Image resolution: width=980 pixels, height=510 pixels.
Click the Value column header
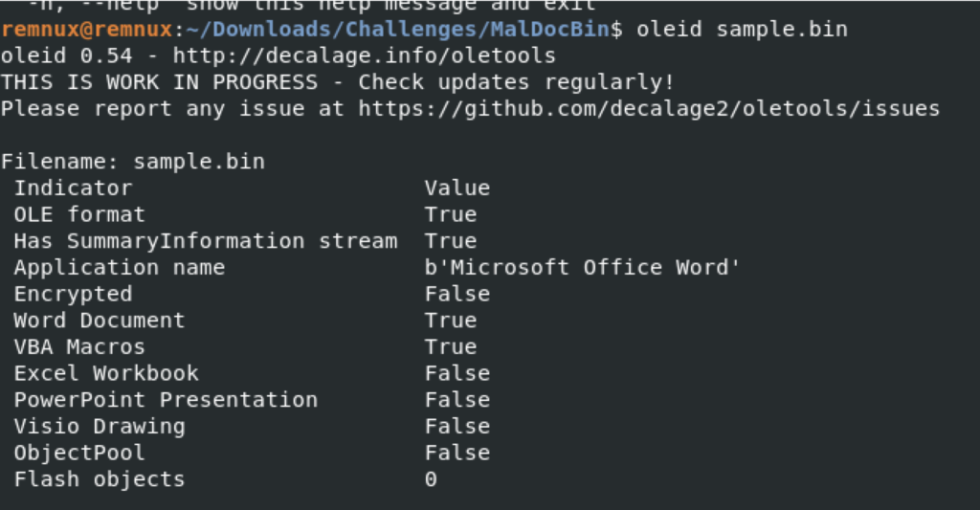pos(457,188)
